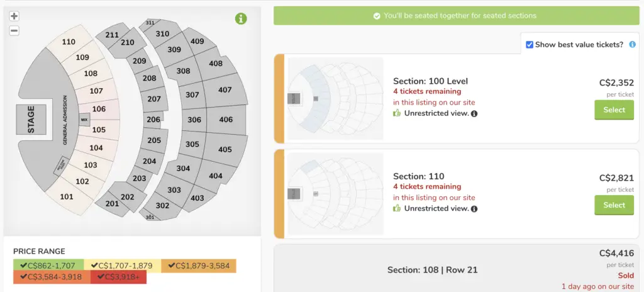
Task: Toggle the C$1,879-3,584 price filter swatch
Action: coord(199,266)
